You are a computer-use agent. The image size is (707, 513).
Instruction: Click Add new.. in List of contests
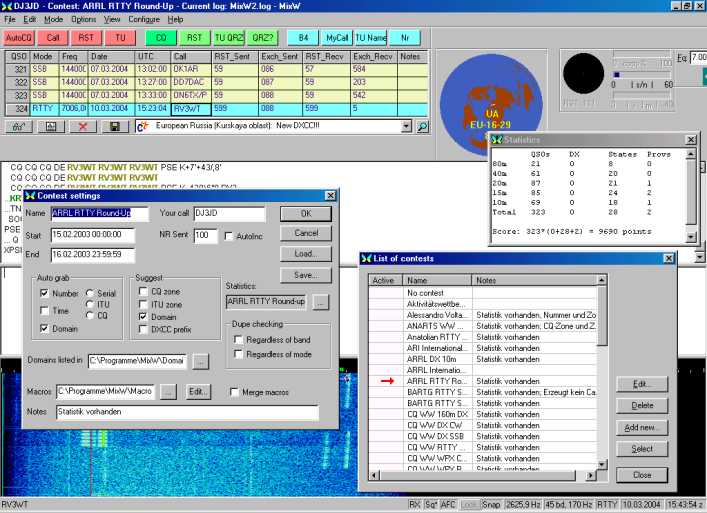[x=642, y=427]
